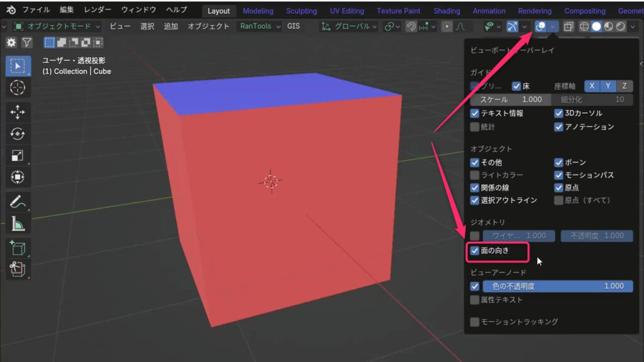Viewport: 644px width, 362px height.
Task: Click the 色の不透明度 slider
Action: point(558,286)
